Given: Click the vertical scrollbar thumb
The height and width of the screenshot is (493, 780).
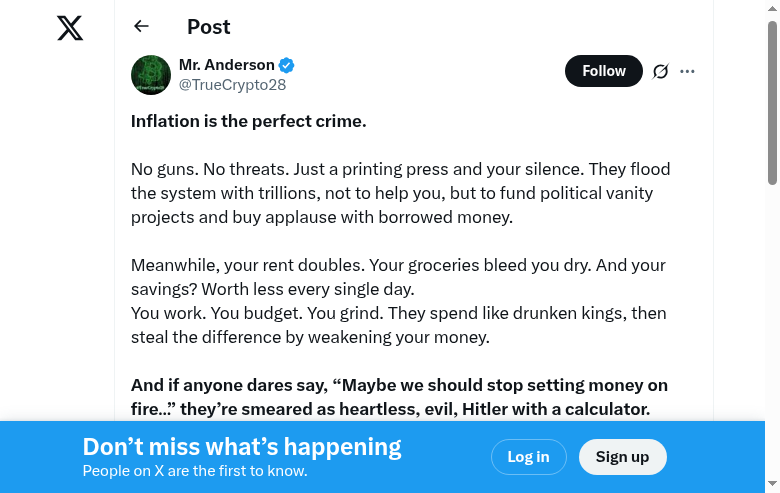Looking at the screenshot, I should coord(772,100).
